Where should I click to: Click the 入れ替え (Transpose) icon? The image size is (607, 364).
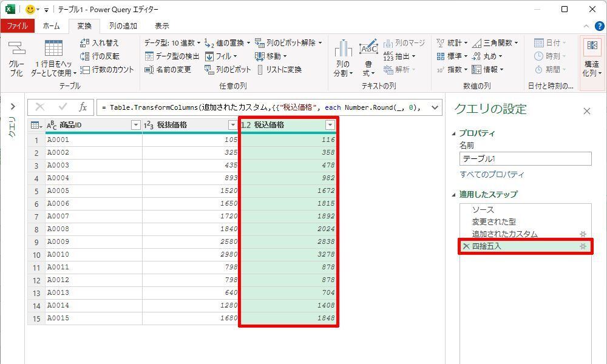pos(85,43)
